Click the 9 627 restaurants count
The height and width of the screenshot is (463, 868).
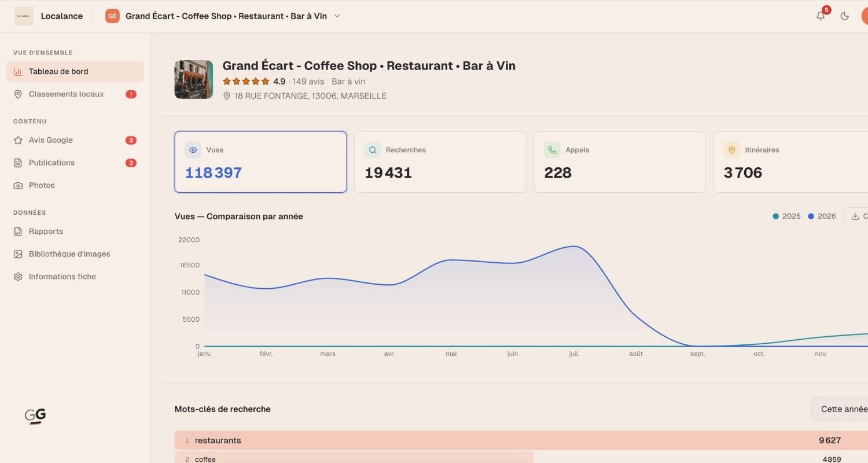(830, 440)
